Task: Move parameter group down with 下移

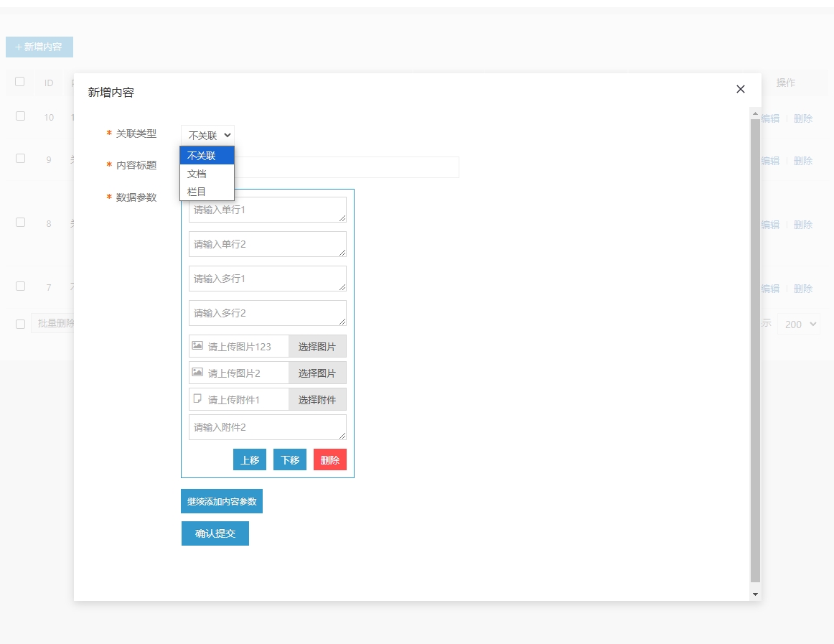Action: point(290,460)
